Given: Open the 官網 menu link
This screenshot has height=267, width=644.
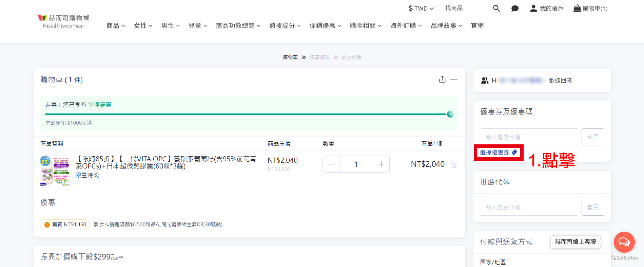Looking at the screenshot, I should (x=477, y=25).
